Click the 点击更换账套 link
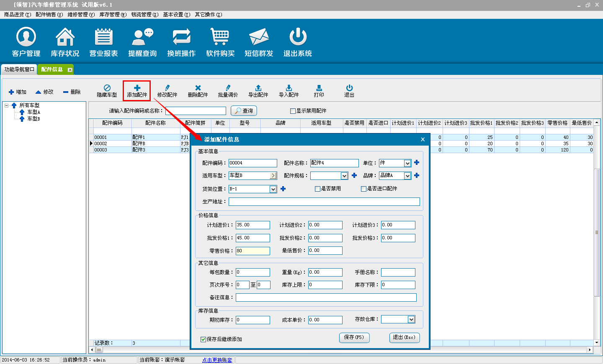The width and height of the screenshot is (603, 364). tap(217, 360)
